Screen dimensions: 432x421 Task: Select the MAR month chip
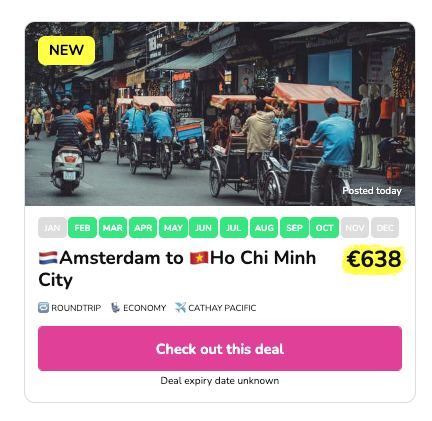113,228
